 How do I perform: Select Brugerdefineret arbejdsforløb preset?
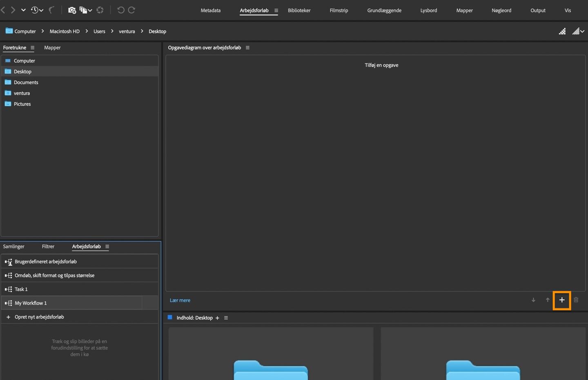tap(80, 262)
